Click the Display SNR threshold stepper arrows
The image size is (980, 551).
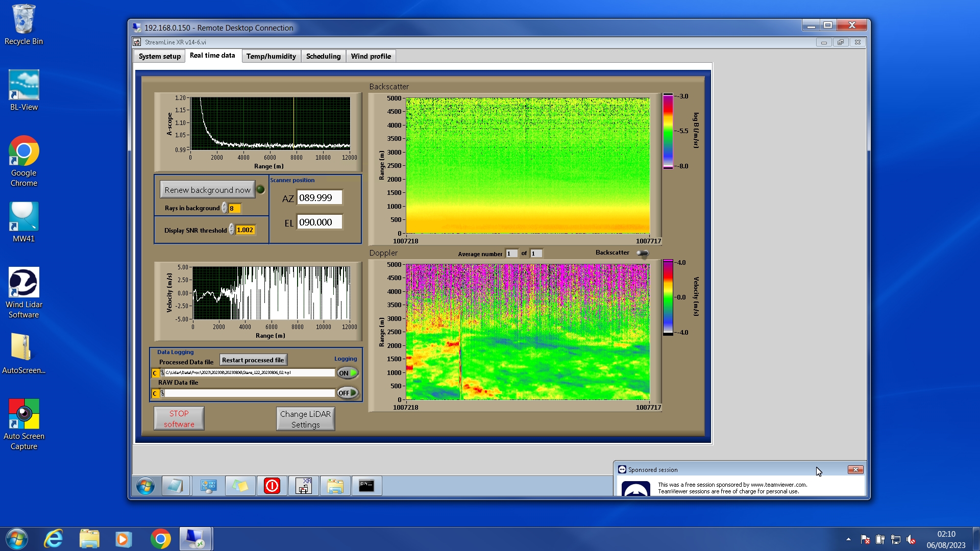tap(232, 230)
